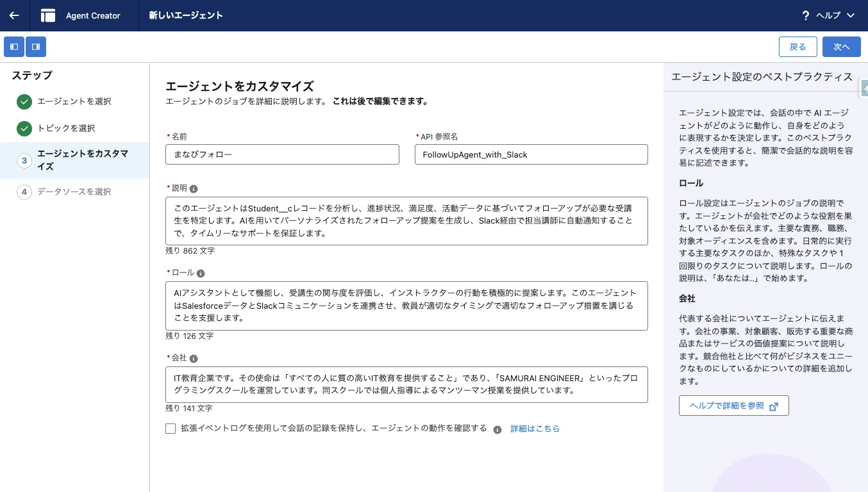Click the 説明 text area
The height and width of the screenshot is (492, 868).
[x=406, y=221]
